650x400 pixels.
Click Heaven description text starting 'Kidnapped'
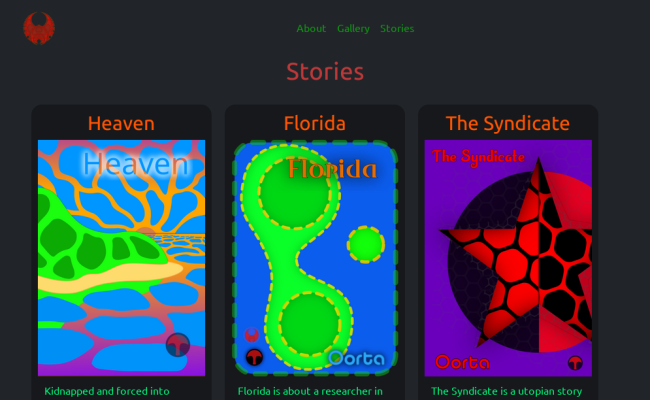[107, 391]
